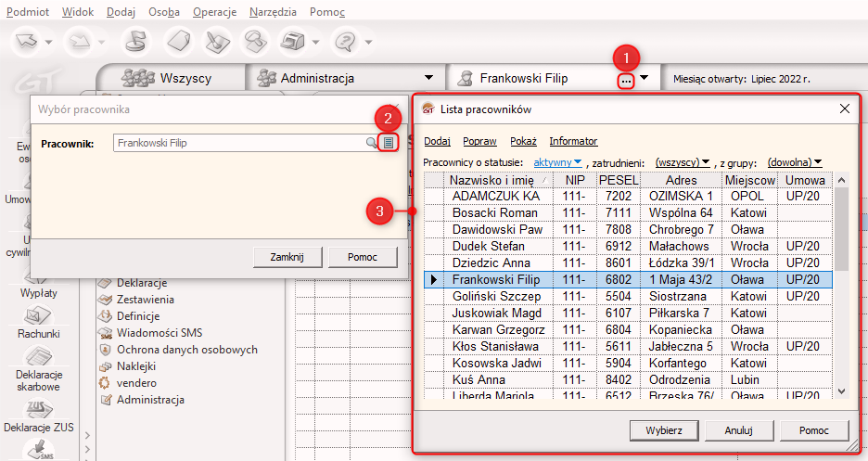
Task: Click the Popraw link
Action: coord(479,141)
